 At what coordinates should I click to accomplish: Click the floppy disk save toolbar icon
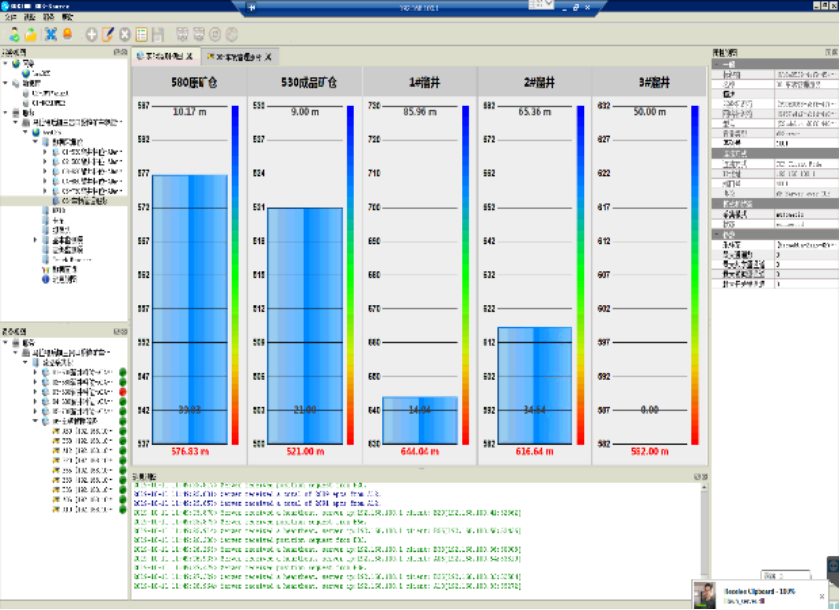coord(158,34)
